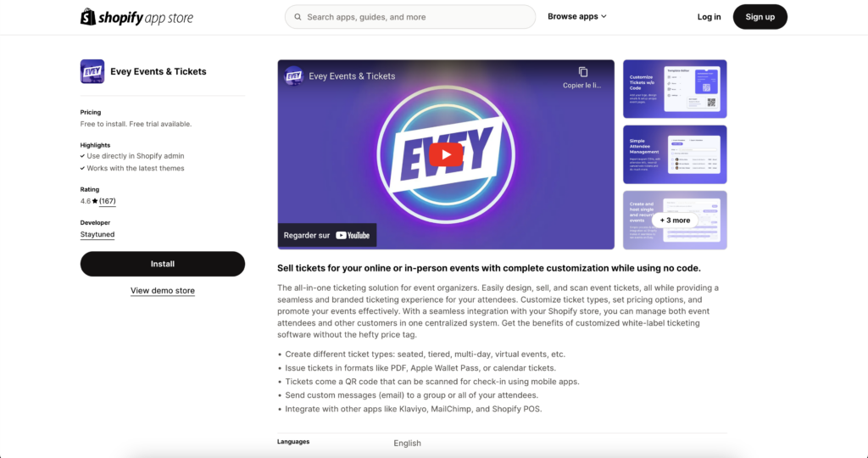Click the copy link icon on video
The height and width of the screenshot is (458, 868).
[x=582, y=72]
